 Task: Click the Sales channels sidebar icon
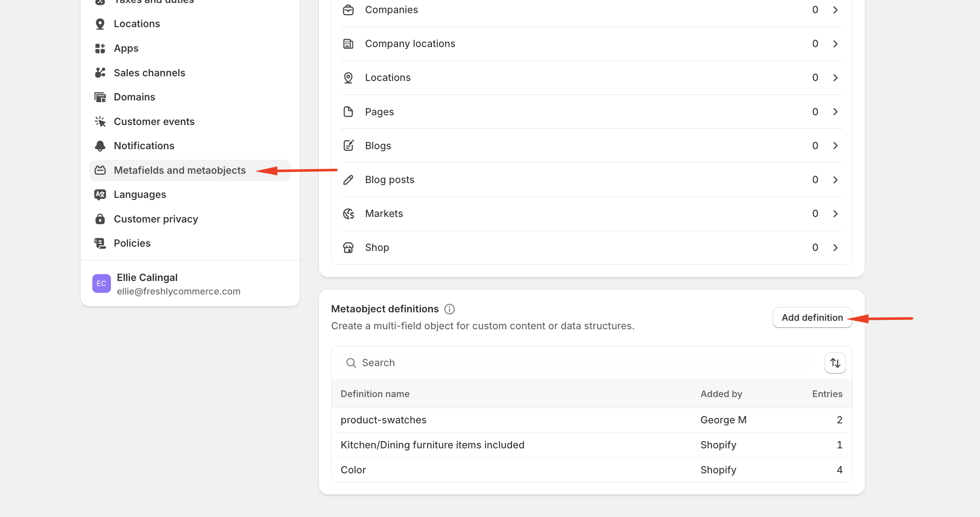click(x=100, y=73)
